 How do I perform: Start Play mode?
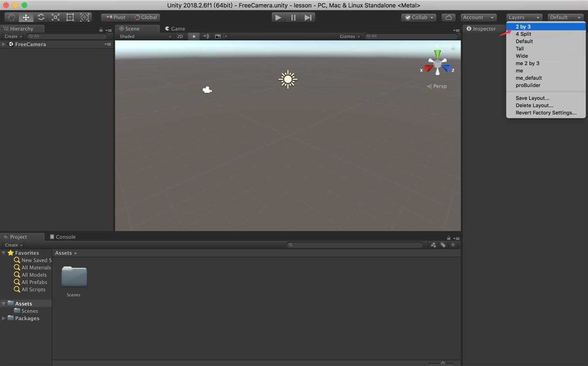278,17
